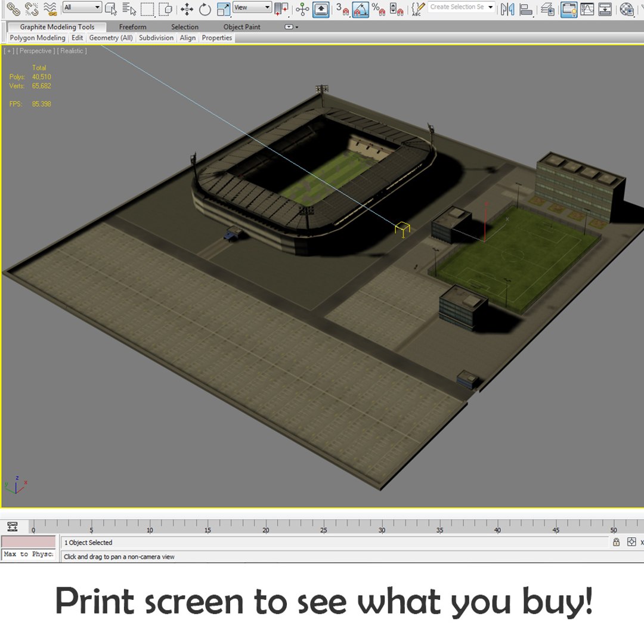Toggle the Keyboard Shortcut Override button
The height and width of the screenshot is (644, 644).
pos(321,9)
